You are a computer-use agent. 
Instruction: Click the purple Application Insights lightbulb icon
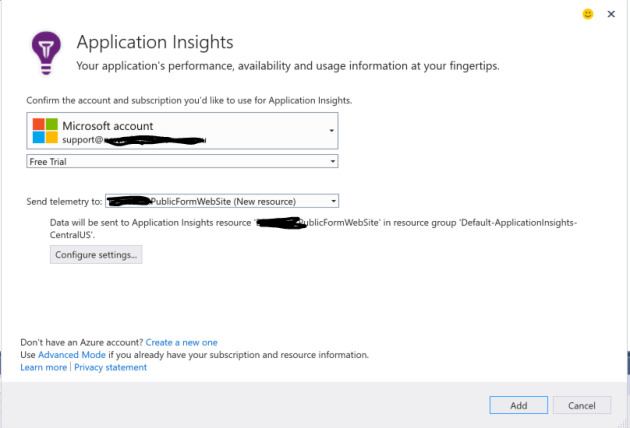pyautogui.click(x=46, y=53)
